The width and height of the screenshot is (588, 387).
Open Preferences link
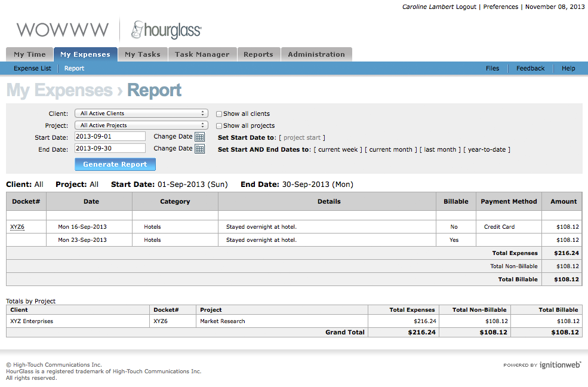click(x=501, y=7)
